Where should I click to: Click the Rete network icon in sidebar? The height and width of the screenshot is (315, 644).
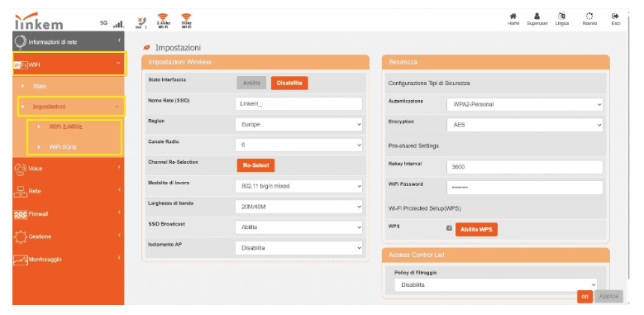(21, 191)
